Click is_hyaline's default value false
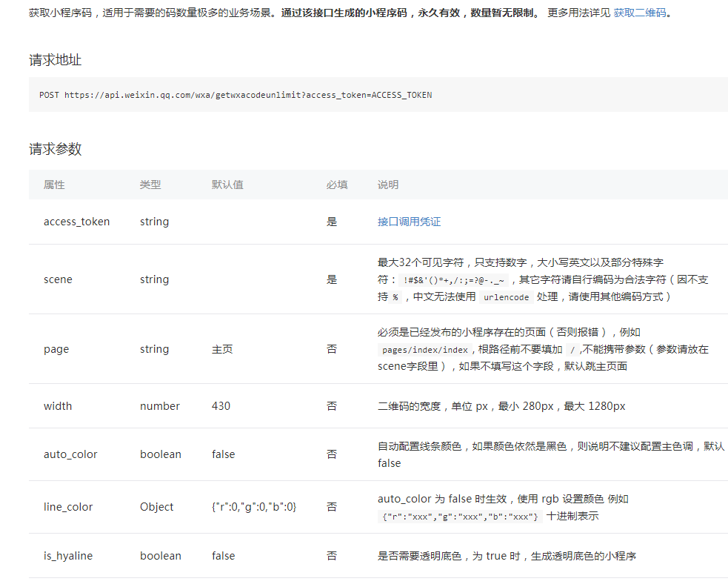 tap(224, 556)
